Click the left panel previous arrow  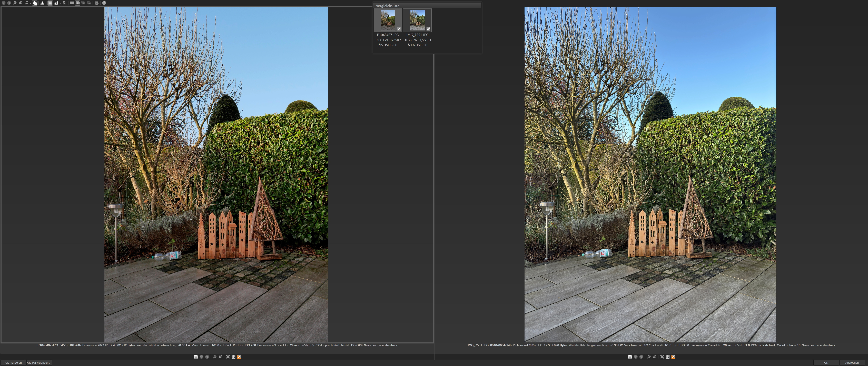coord(202,357)
